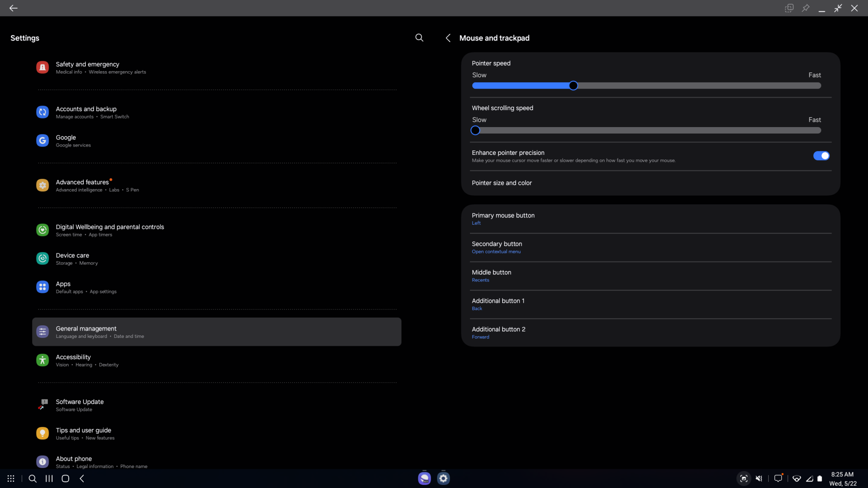Click the Device care icon
Image resolution: width=868 pixels, height=488 pixels.
tap(43, 259)
